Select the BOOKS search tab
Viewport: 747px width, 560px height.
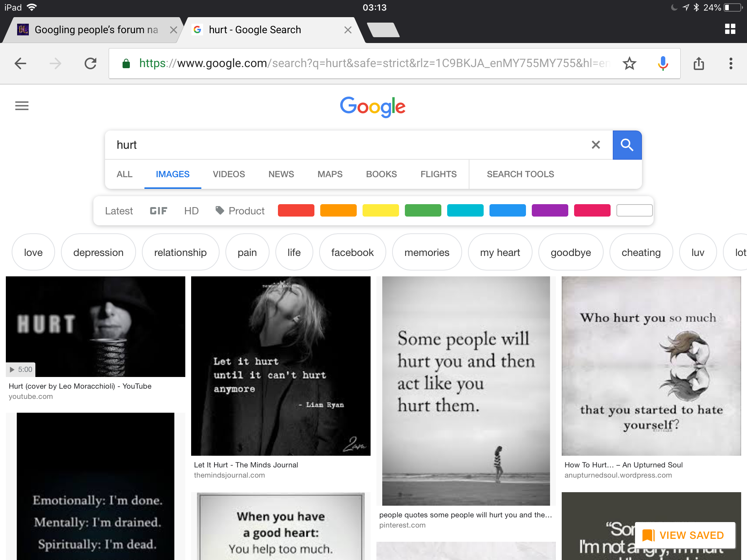381,174
